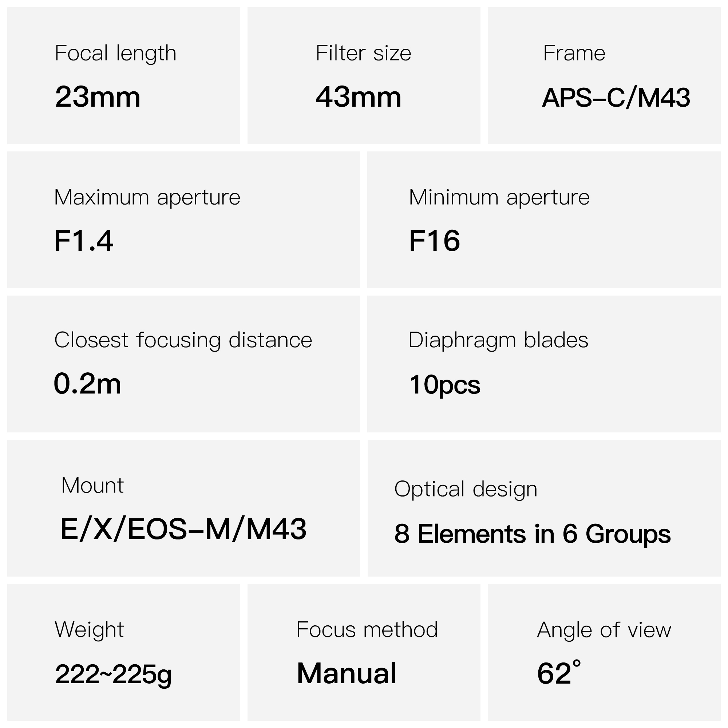Click the Minimum aperture label

[x=499, y=197]
